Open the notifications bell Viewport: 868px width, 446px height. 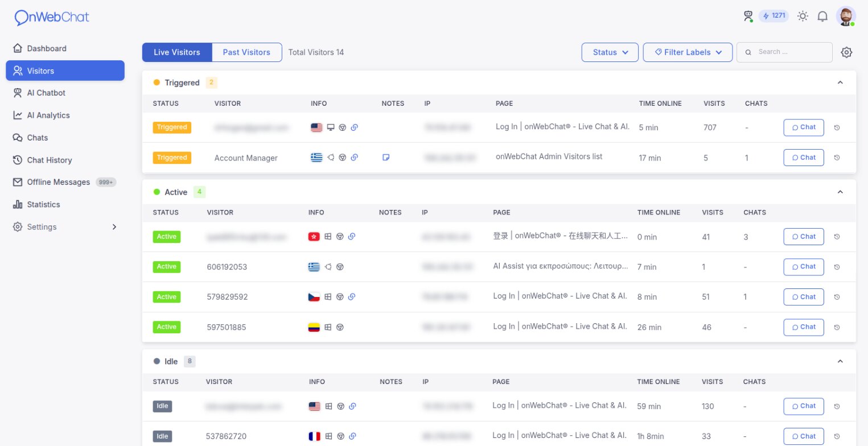pos(822,16)
